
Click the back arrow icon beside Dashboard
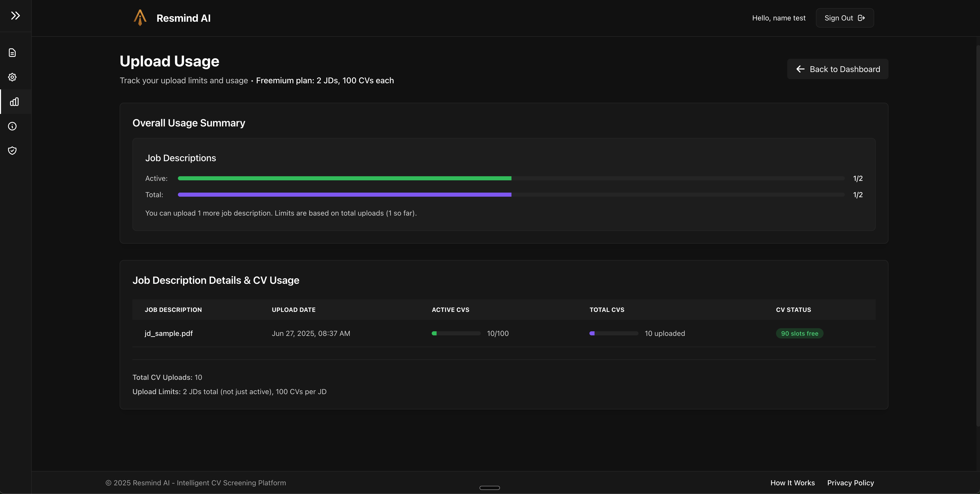(x=800, y=69)
